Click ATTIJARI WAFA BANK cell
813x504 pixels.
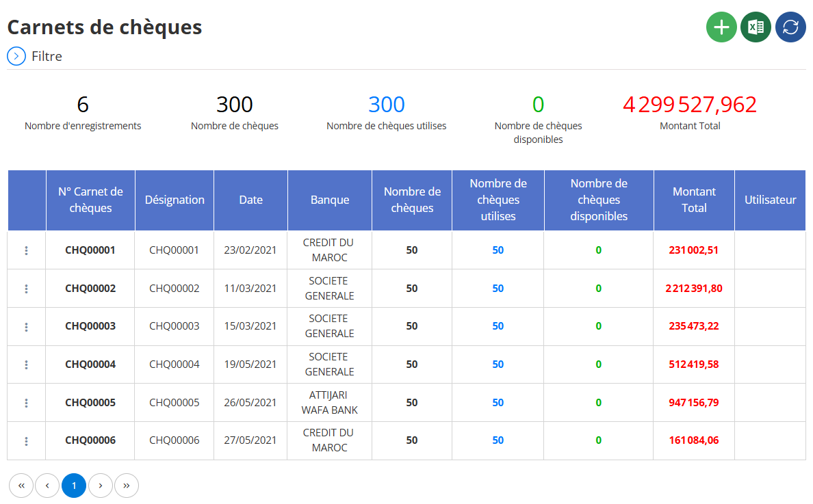pyautogui.click(x=329, y=403)
